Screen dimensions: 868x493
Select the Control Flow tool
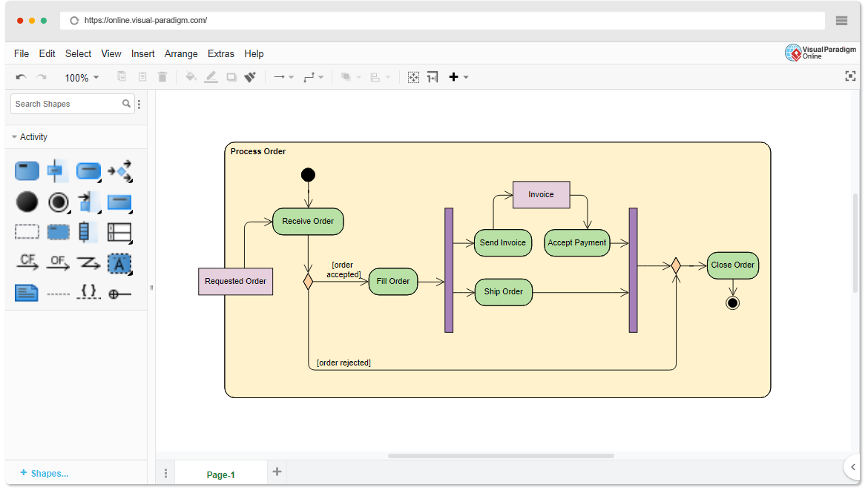pos(27,262)
